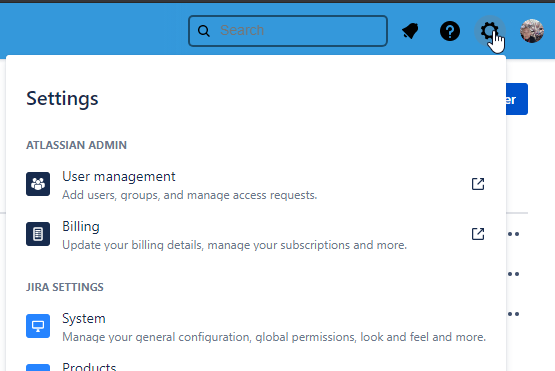Click the settings gear icon
The width and height of the screenshot is (555, 371).
pos(490,31)
